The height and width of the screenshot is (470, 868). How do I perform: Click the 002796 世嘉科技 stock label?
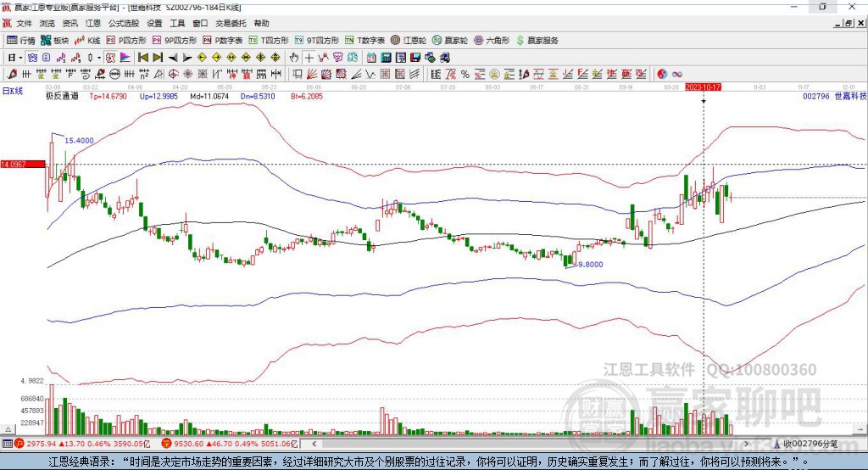[x=835, y=97]
